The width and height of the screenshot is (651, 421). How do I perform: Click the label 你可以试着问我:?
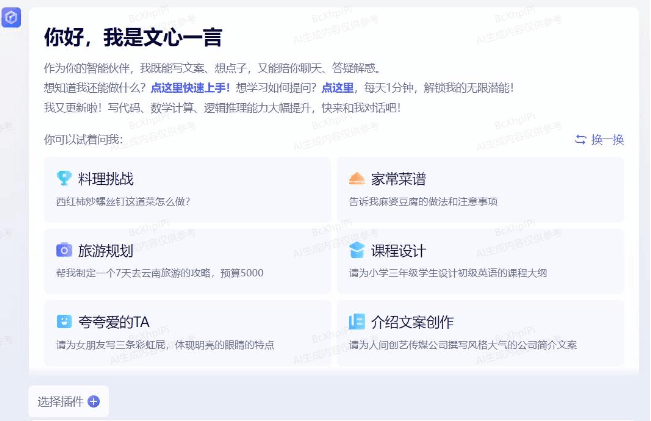(83, 140)
